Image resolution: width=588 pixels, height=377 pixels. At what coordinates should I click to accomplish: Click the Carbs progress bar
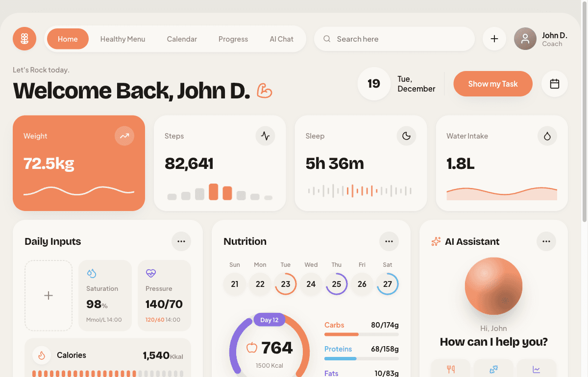362,334
